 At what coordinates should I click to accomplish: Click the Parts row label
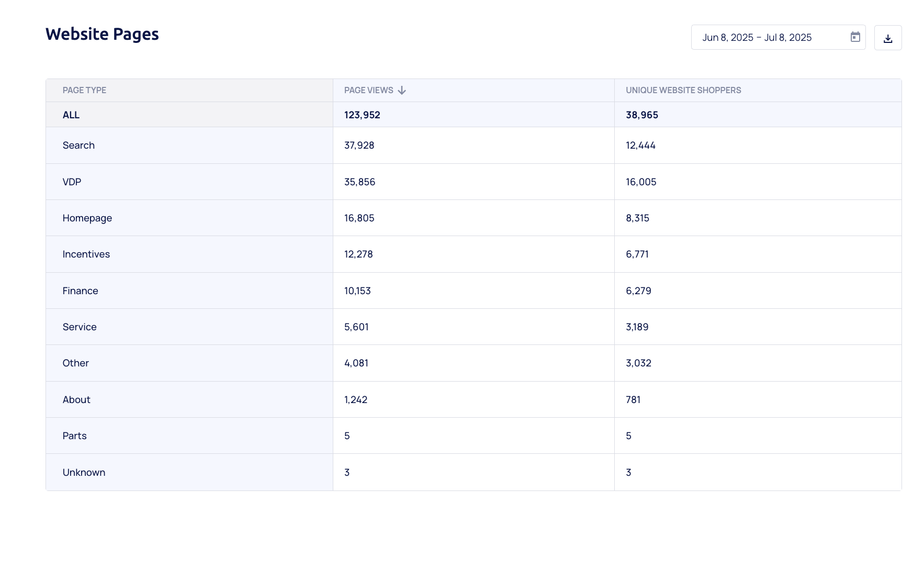pos(74,436)
